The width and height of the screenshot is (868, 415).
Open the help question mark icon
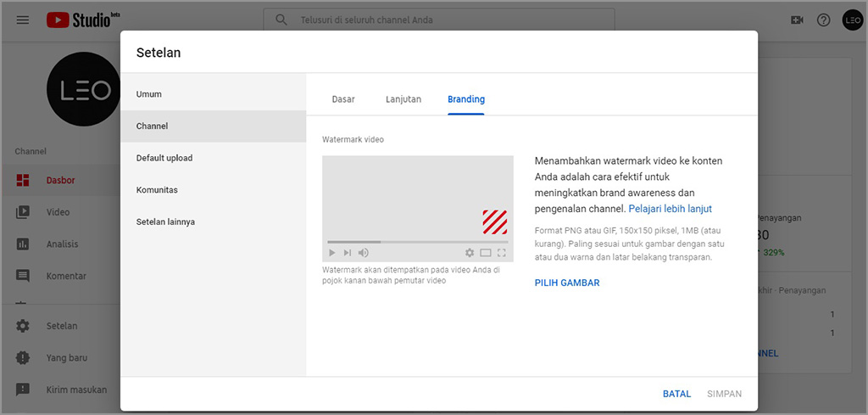(x=823, y=20)
